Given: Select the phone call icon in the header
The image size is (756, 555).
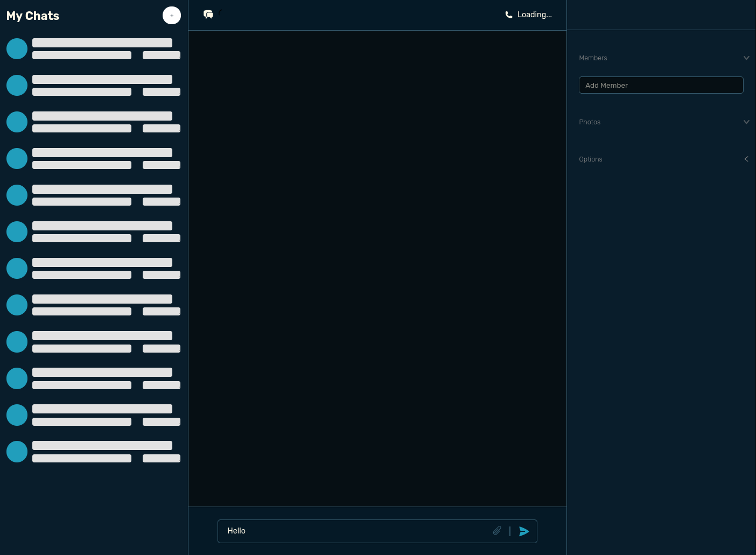Looking at the screenshot, I should [509, 15].
